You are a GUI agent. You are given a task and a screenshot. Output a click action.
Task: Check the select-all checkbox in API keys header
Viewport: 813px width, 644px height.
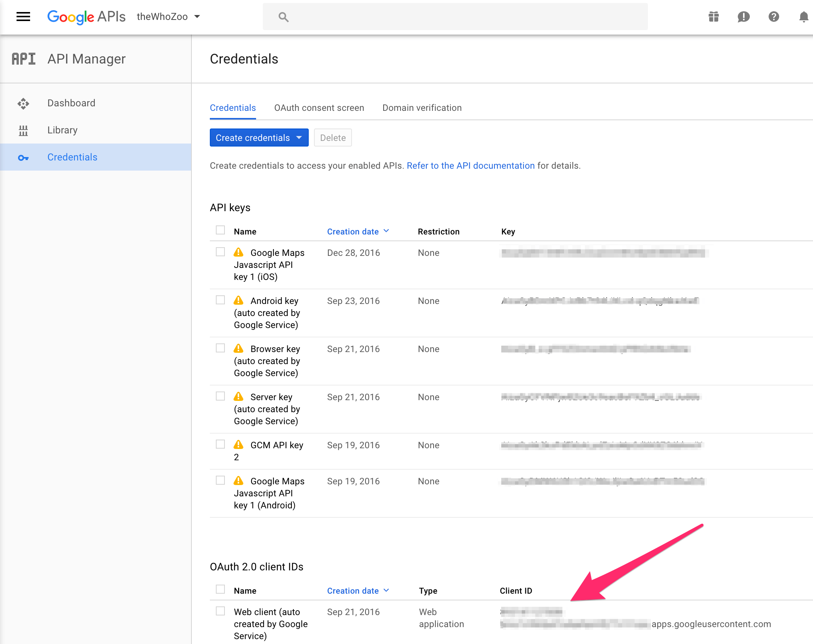click(x=220, y=230)
